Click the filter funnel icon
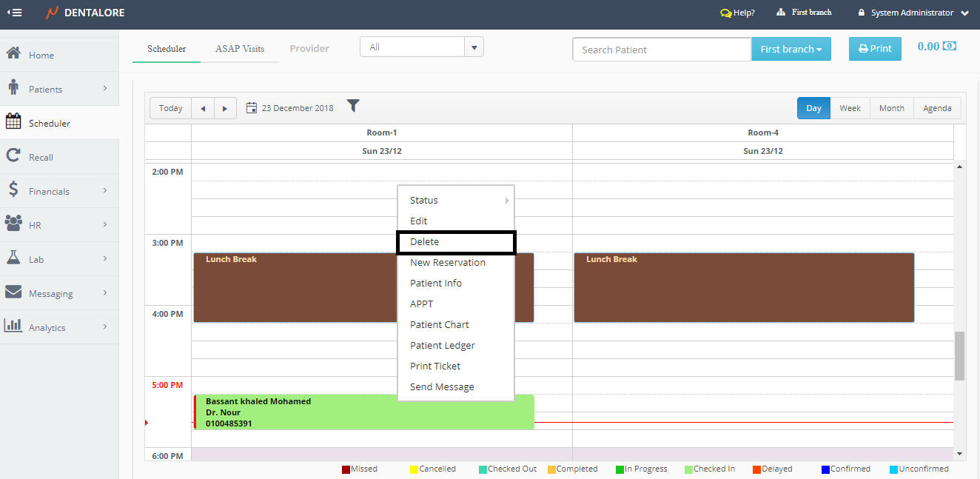This screenshot has width=980, height=479. click(353, 106)
